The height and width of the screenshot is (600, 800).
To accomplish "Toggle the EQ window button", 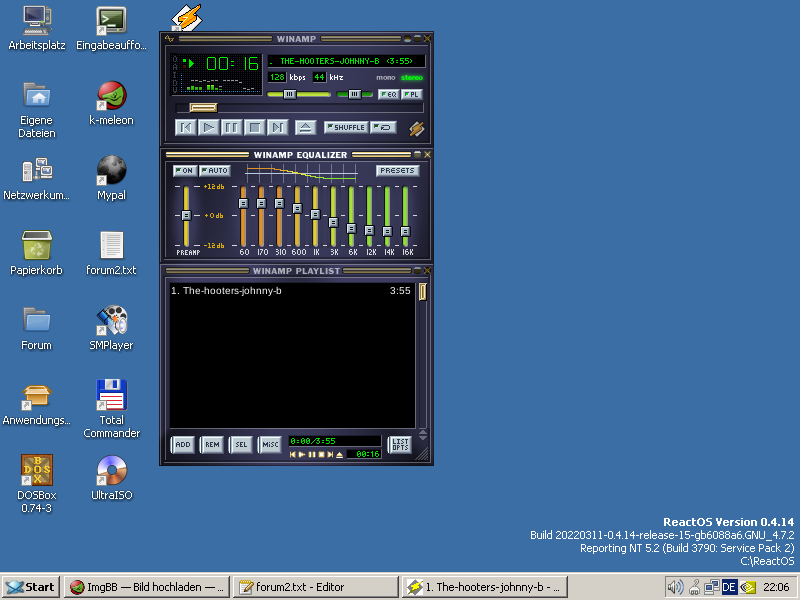I will pyautogui.click(x=389, y=94).
